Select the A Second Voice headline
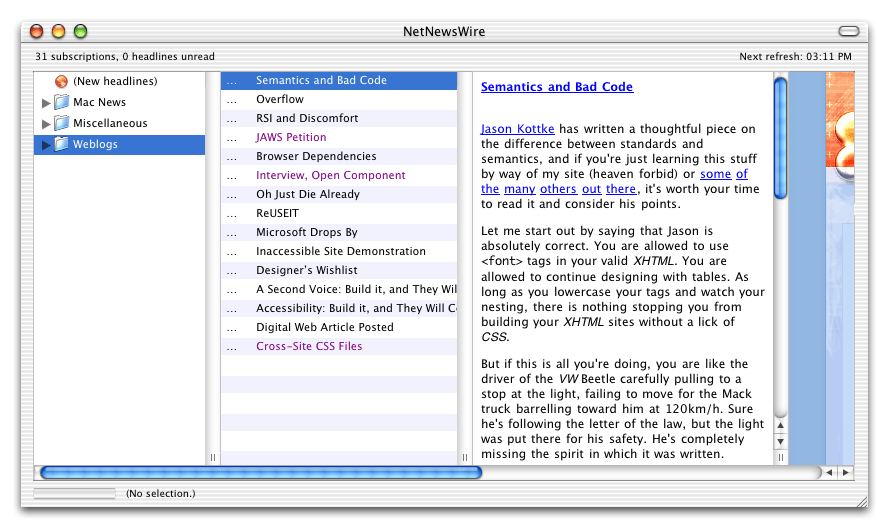The image size is (890, 530). coord(339,289)
